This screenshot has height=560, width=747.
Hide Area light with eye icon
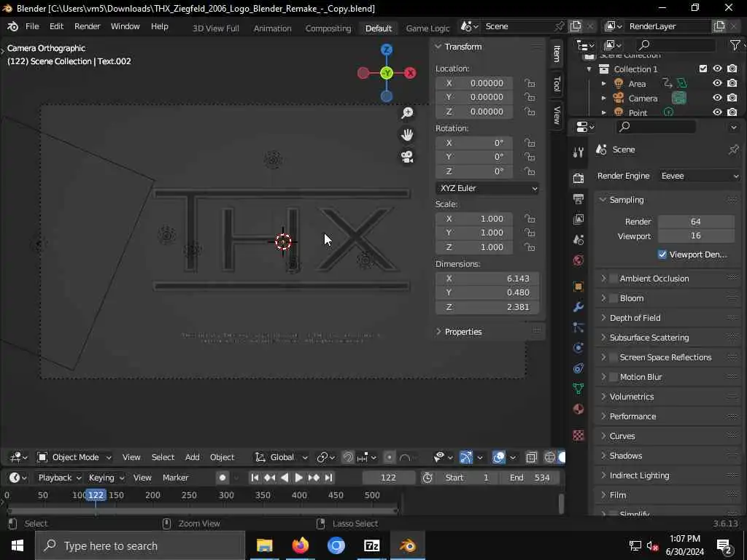click(717, 83)
